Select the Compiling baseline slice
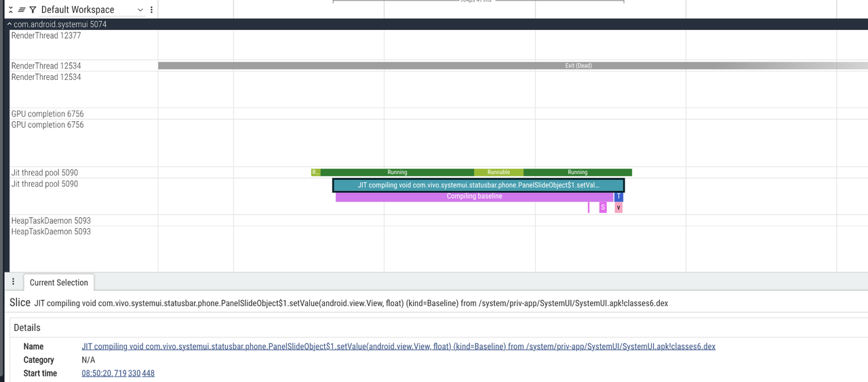Image resolution: width=868 pixels, height=382 pixels. coord(474,196)
